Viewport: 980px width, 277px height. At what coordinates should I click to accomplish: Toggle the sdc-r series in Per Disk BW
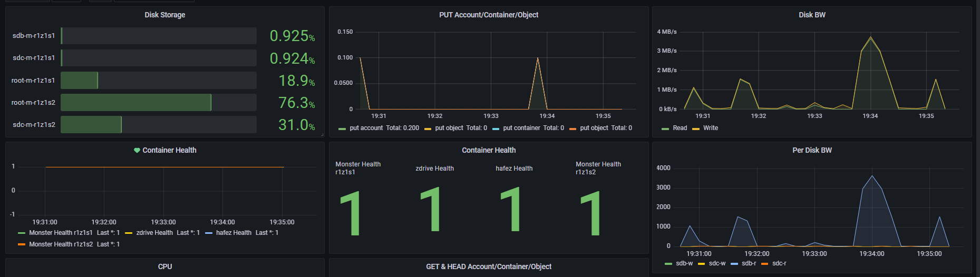(x=779, y=263)
